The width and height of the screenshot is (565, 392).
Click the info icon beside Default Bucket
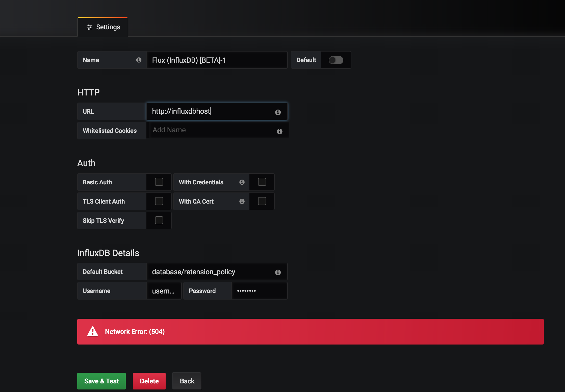[278, 272]
